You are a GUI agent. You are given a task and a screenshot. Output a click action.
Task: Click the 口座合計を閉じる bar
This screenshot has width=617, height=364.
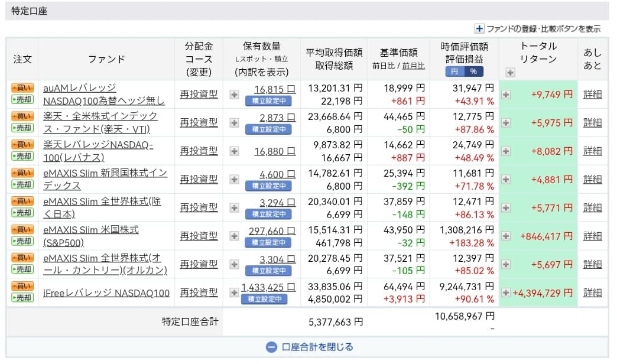(307, 347)
